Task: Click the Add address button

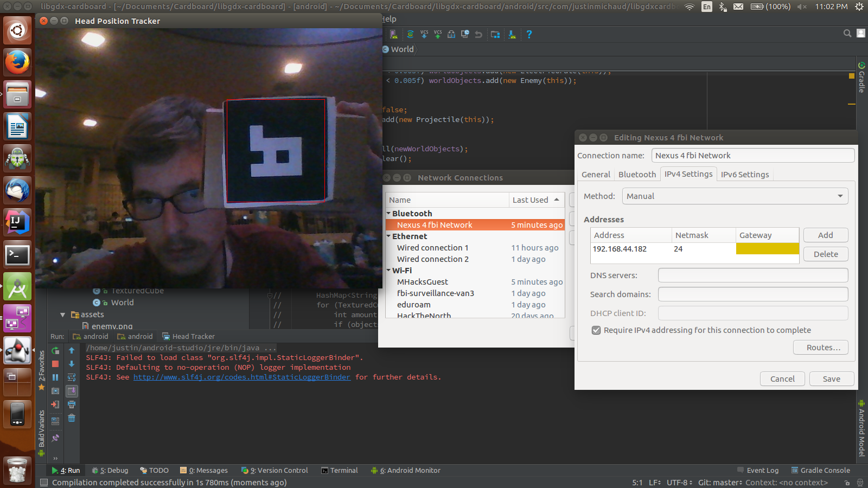Action: click(x=826, y=235)
